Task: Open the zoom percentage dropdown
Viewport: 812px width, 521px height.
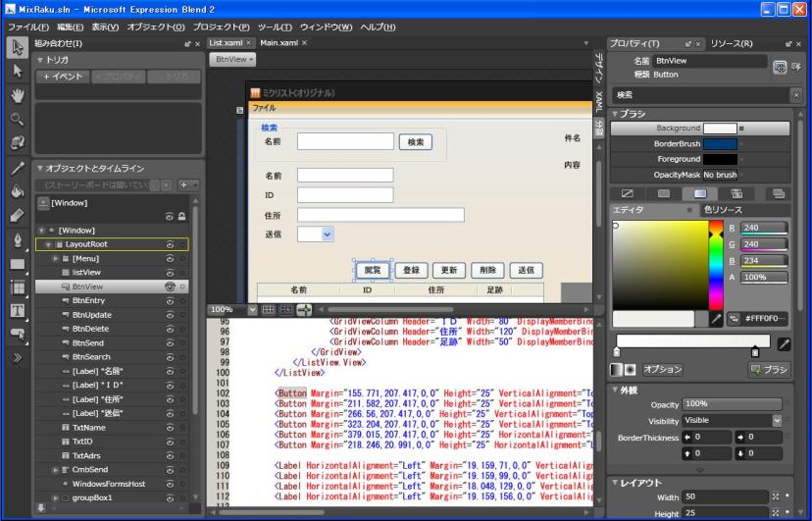Action: [252, 310]
